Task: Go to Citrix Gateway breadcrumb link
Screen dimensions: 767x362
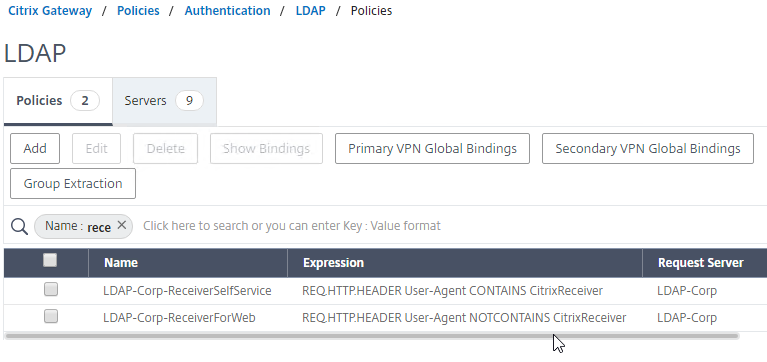Action: click(50, 11)
